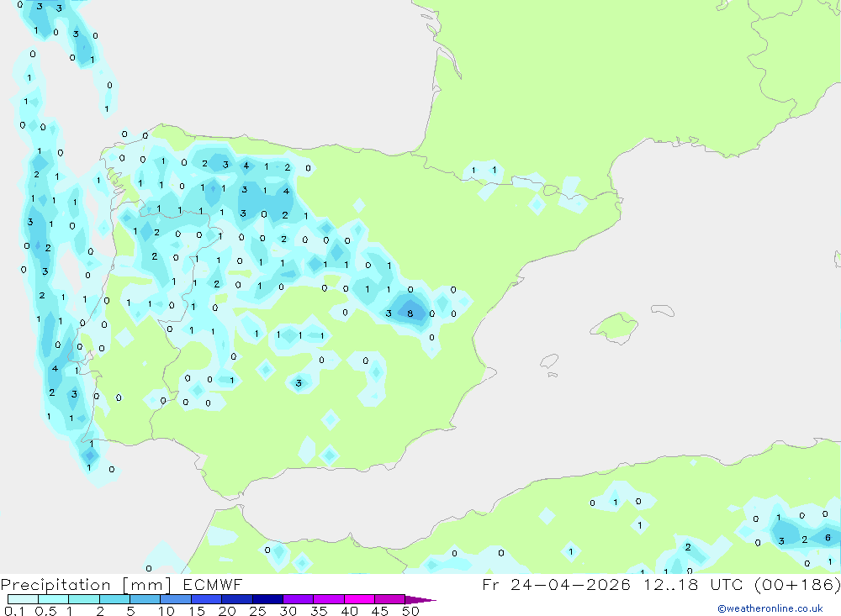Viewport: 841px width, 616px height.
Task: Click the legend label "0.5"
Action: click(45, 611)
